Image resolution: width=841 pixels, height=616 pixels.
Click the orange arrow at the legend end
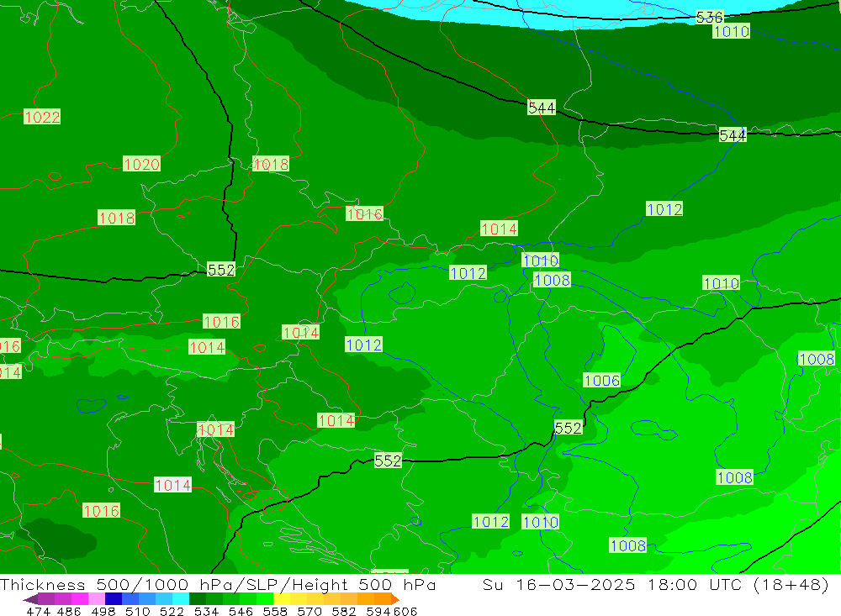pyautogui.click(x=394, y=599)
